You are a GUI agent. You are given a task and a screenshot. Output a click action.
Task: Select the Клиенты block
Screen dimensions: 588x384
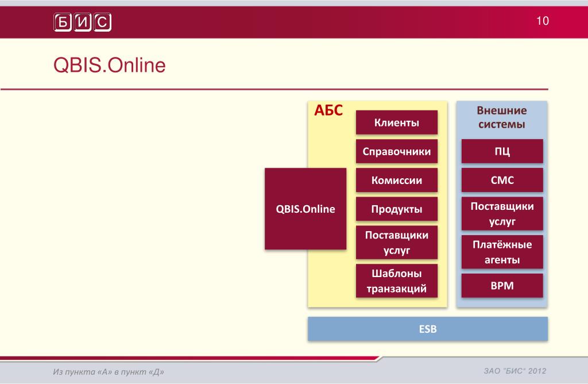pos(397,122)
